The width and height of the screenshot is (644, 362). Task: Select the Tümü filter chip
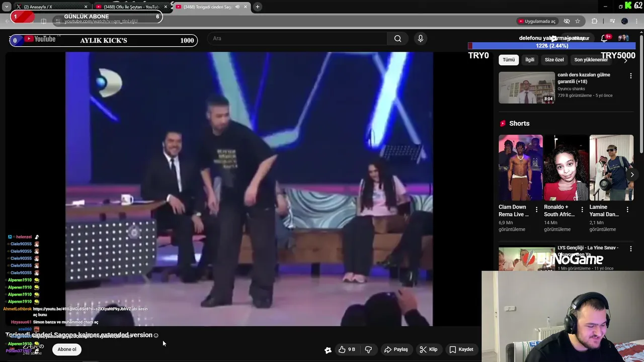point(509,60)
